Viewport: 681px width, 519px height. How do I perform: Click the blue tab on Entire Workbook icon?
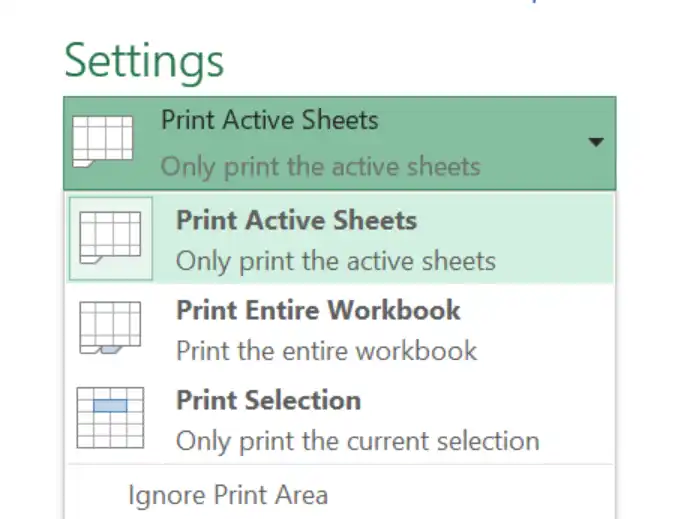point(110,350)
